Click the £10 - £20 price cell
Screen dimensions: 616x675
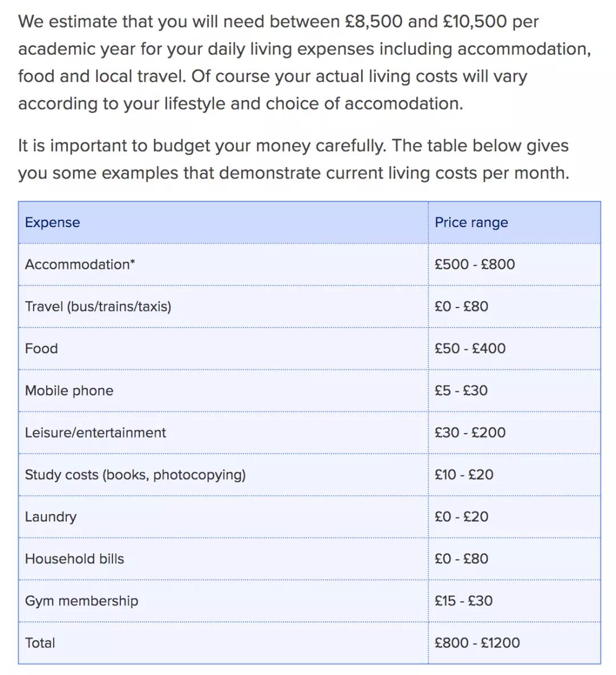[464, 475]
